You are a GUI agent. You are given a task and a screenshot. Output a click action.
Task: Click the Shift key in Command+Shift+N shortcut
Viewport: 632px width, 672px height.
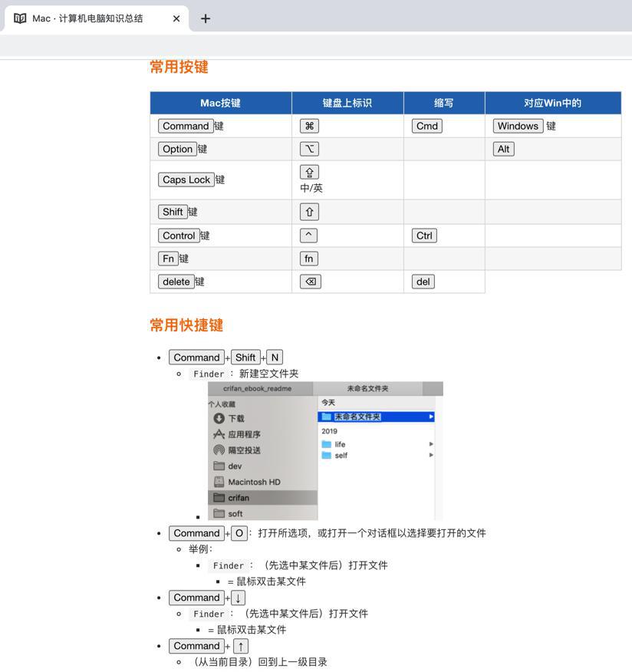245,357
